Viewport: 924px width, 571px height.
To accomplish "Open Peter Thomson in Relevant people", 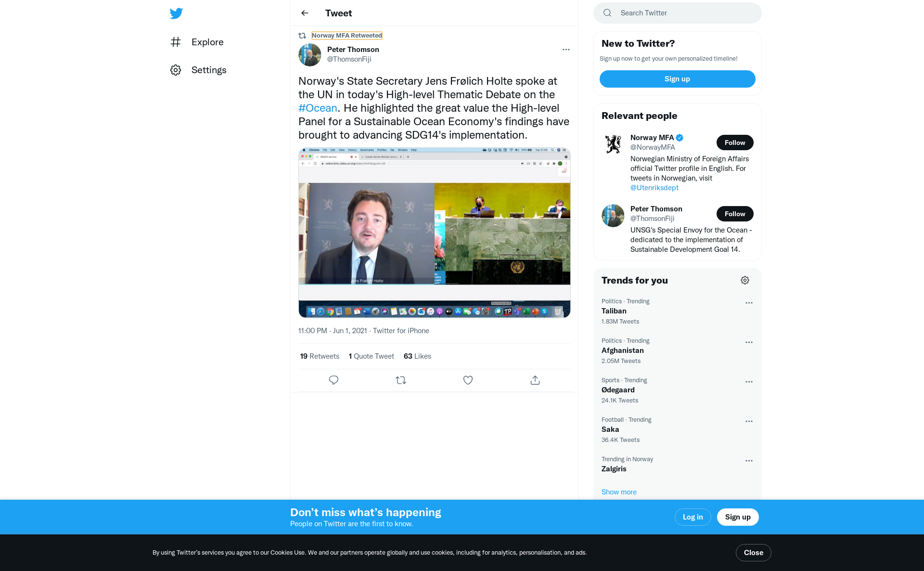I will pos(656,209).
